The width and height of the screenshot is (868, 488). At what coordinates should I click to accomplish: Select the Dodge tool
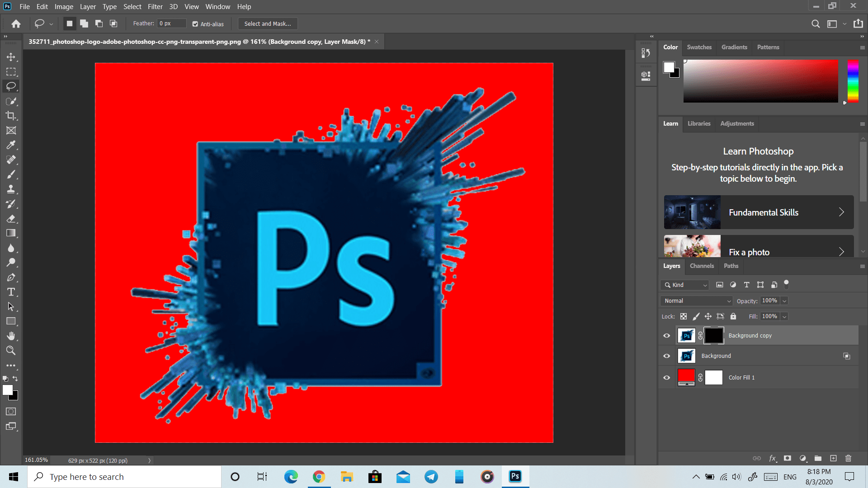coord(11,263)
